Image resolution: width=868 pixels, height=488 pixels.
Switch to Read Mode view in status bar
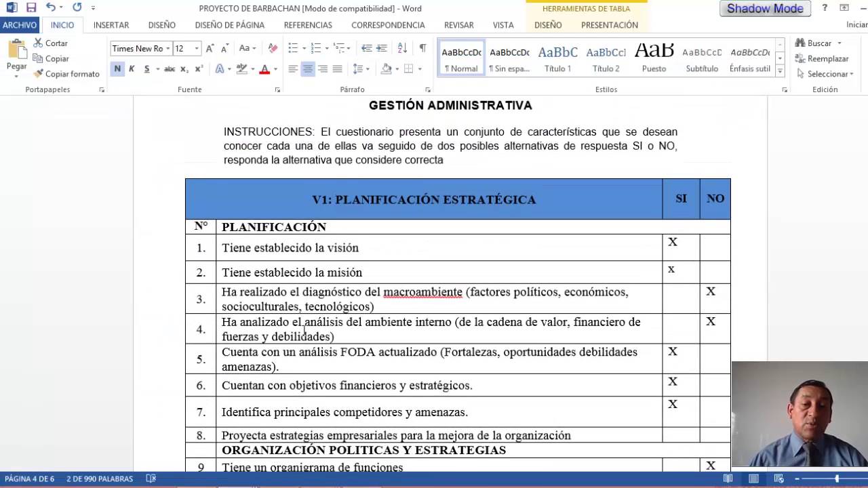[x=728, y=479]
